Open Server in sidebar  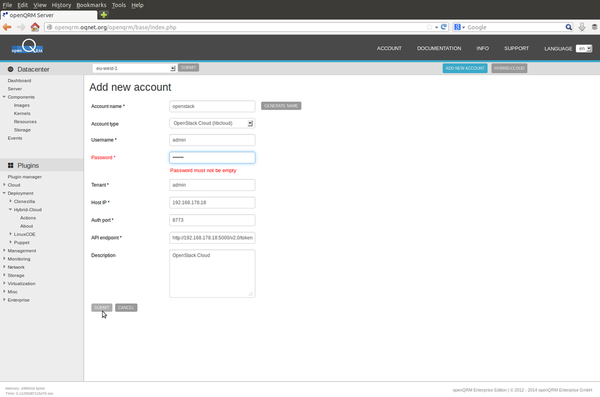click(15, 89)
